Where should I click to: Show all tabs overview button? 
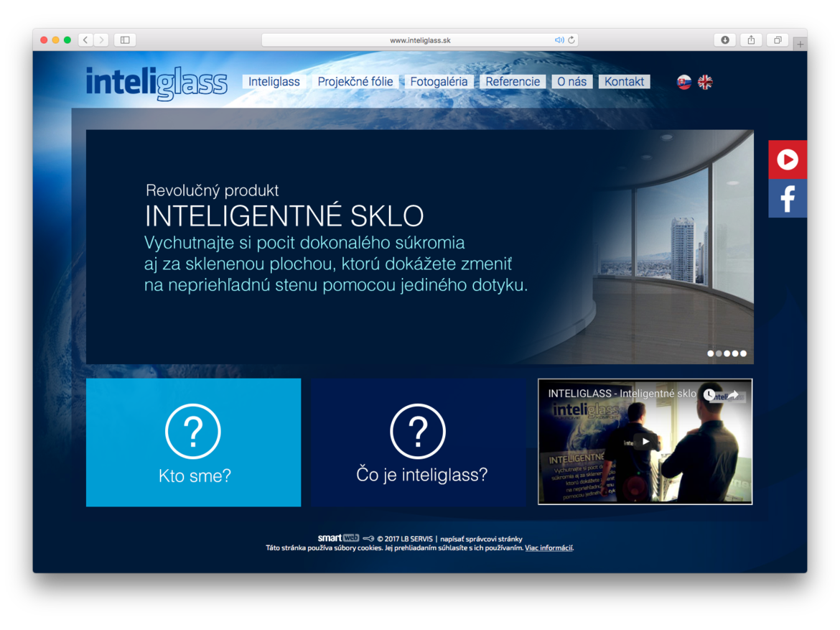[778, 40]
